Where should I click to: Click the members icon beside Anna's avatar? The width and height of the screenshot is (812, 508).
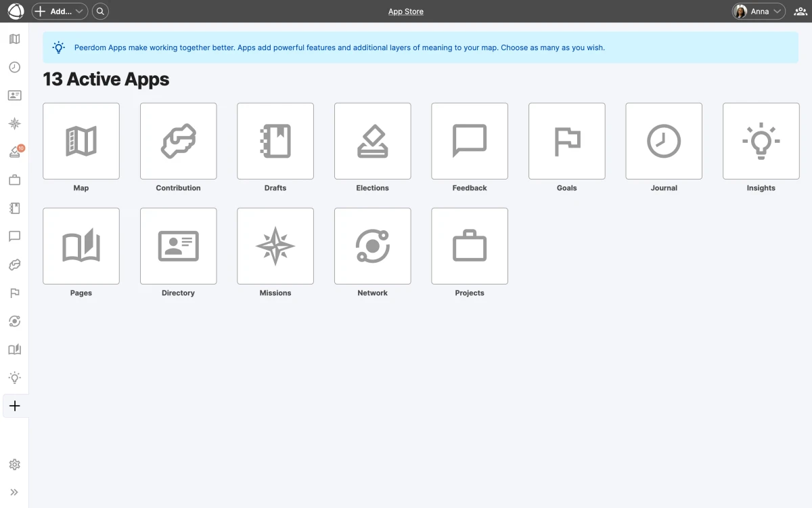(799, 11)
